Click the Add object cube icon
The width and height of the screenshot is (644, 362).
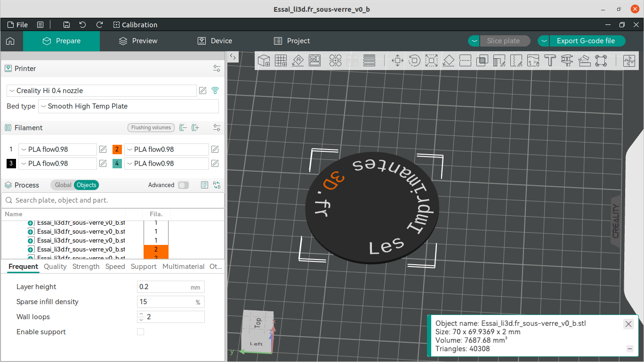point(264,60)
